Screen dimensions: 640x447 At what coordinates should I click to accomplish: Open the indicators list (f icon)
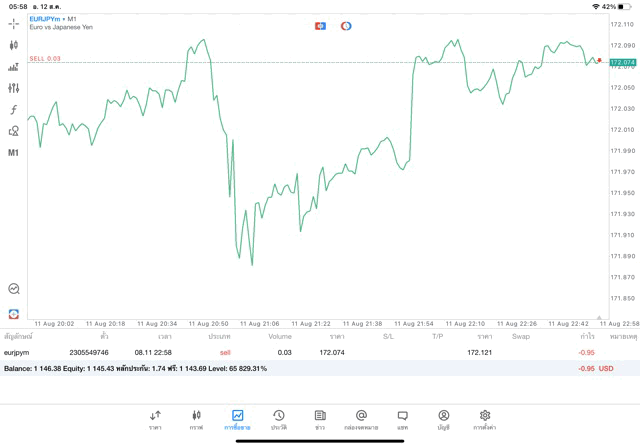(13, 109)
